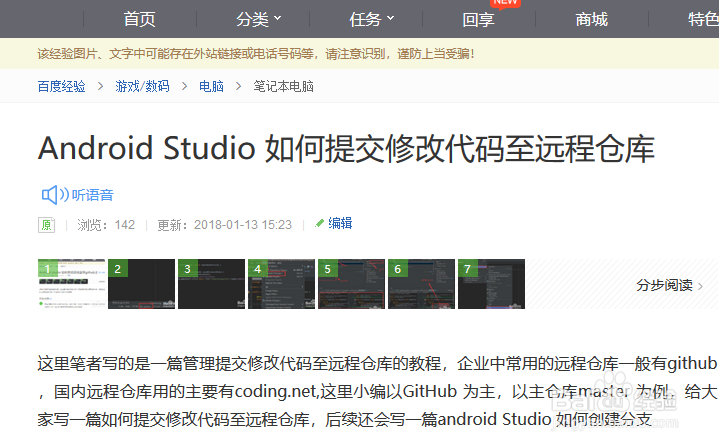Viewport: 719px width, 448px height.
Task: Click the green 原 original badge icon
Action: (x=46, y=225)
